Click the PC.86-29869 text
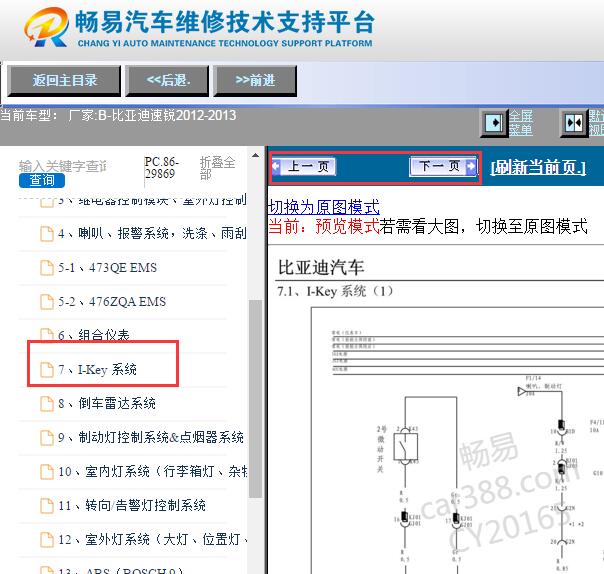Image resolution: width=604 pixels, height=574 pixels. coord(161,168)
